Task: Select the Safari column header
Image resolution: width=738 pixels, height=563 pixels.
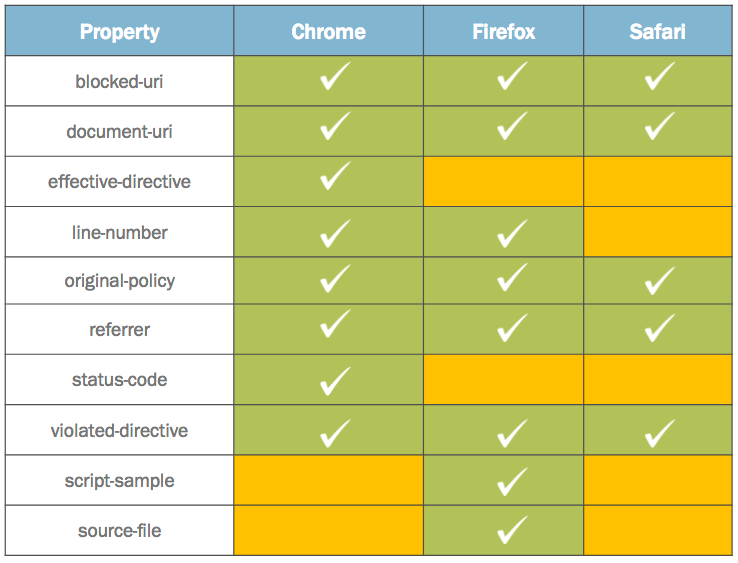Action: (658, 32)
